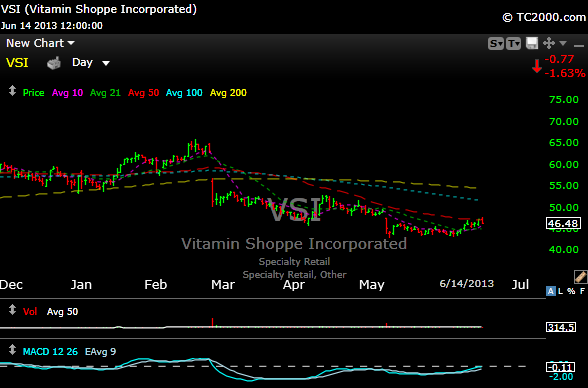Screen dimensions: 588x388
Task: Select the red Vol indicator label
Action: pos(30,312)
